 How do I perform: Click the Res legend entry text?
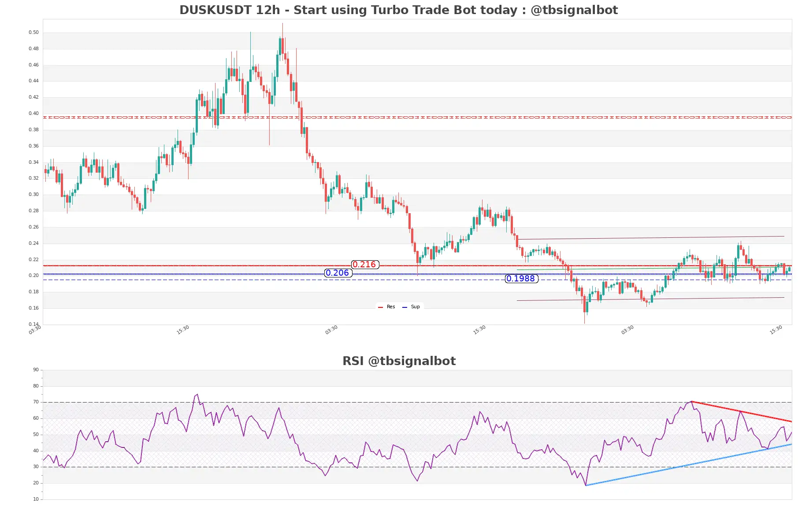[x=391, y=307]
